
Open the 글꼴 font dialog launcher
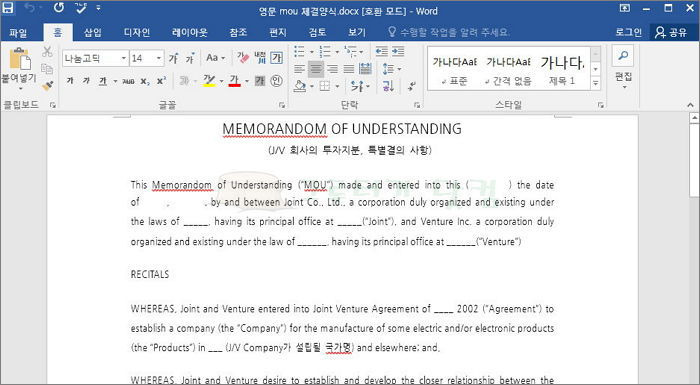tap(282, 105)
